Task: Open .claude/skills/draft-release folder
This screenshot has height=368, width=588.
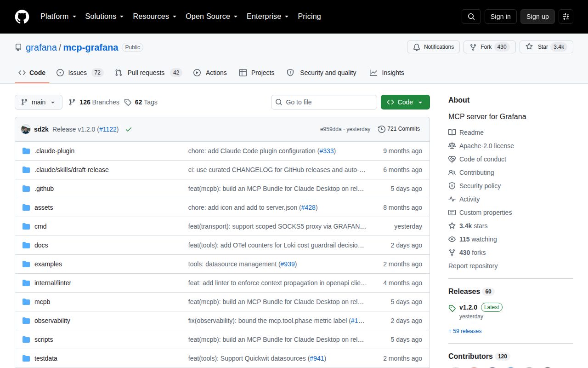Action: tap(72, 170)
